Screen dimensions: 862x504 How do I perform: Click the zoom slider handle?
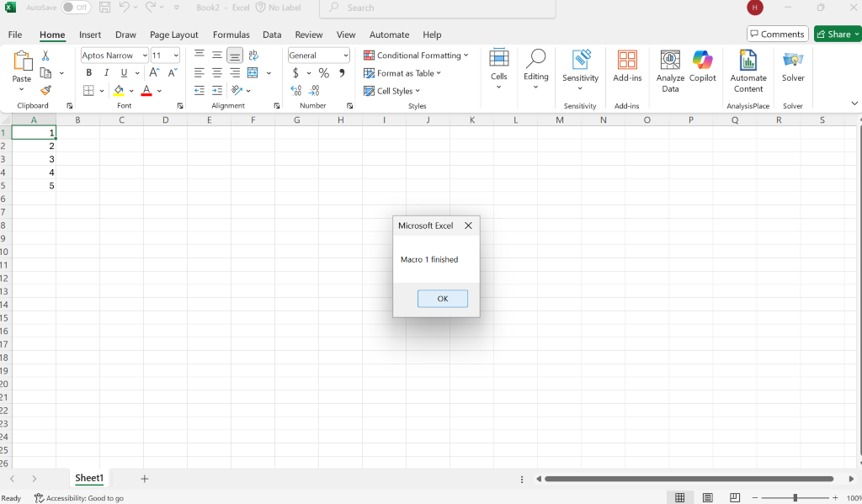pyautogui.click(x=795, y=497)
